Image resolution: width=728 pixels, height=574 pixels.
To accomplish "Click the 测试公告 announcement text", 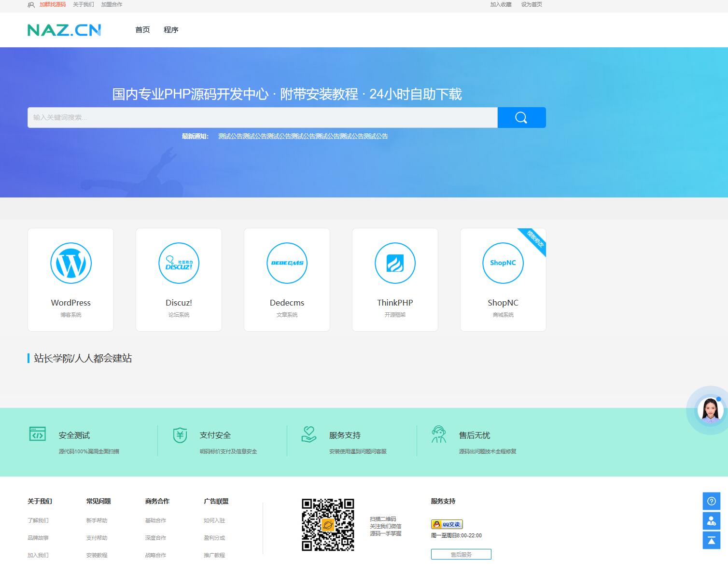I will [303, 136].
